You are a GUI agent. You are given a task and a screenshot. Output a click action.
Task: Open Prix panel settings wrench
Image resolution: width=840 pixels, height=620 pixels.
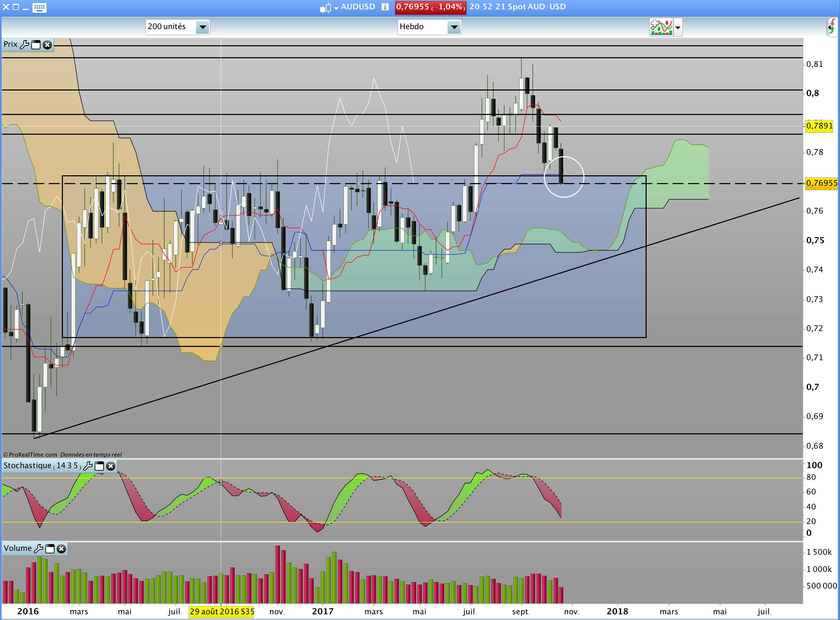click(24, 45)
